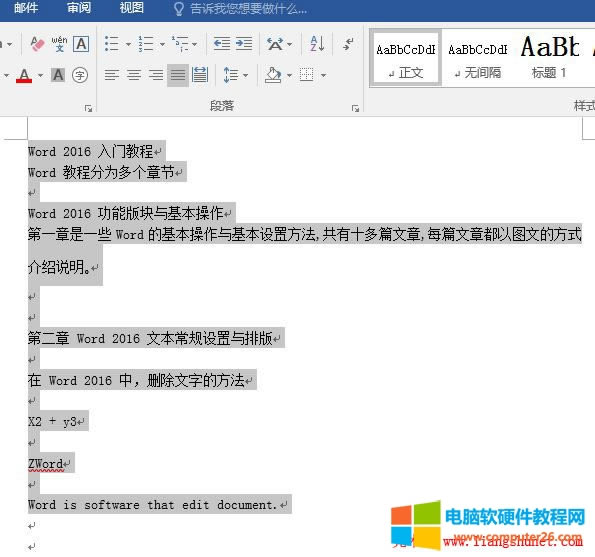Screen dimensions: 595x557
Task: Open the 邮件 ribbon tab
Action: (x=26, y=8)
